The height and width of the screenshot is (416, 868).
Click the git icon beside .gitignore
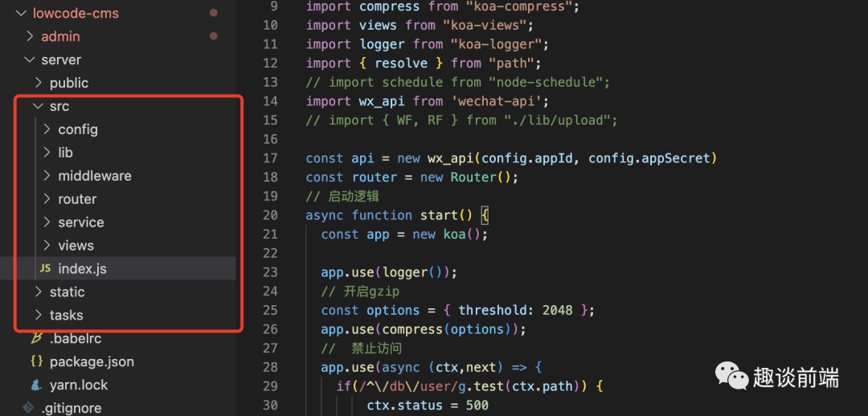pos(27,408)
